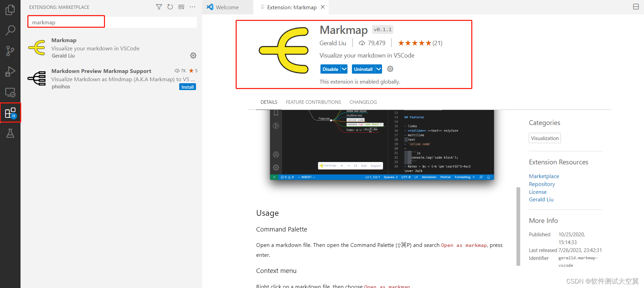This screenshot has height=288, width=644.
Task: Click the phoihos publisher name
Action: point(61,87)
